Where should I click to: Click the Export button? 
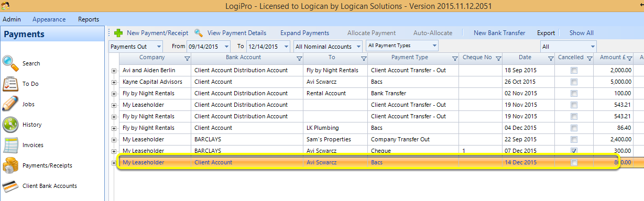tap(546, 33)
